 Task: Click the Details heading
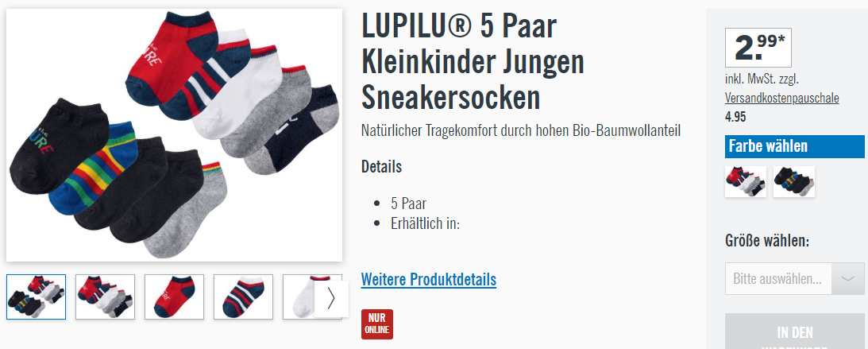381,166
